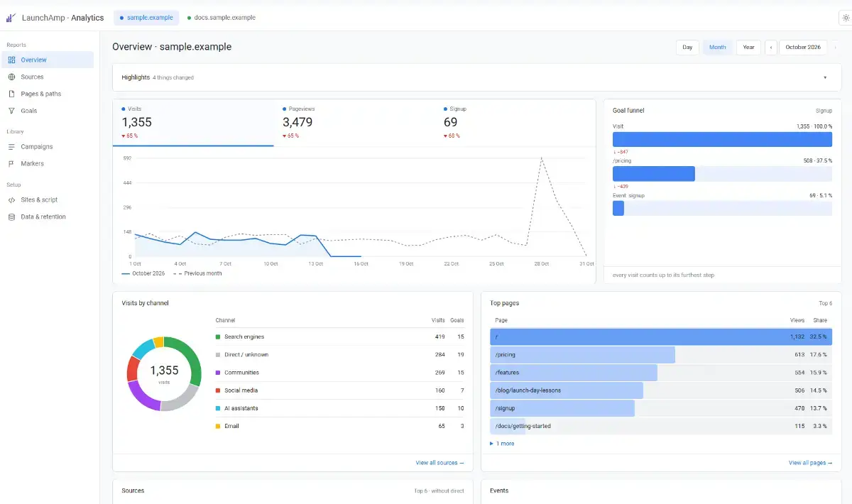Click the Markers flag icon
This screenshot has height=504, width=852.
11,164
